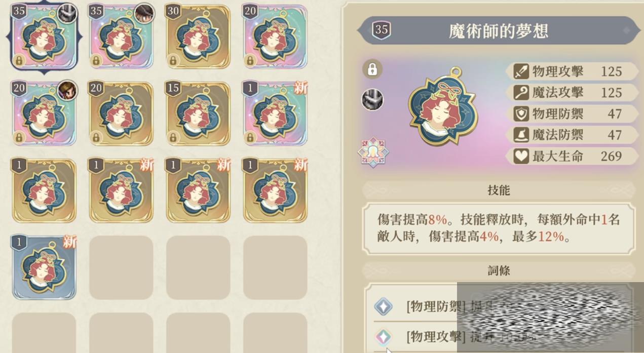Click the 技能 section header
Screen dimensions: 644x353
coord(499,190)
